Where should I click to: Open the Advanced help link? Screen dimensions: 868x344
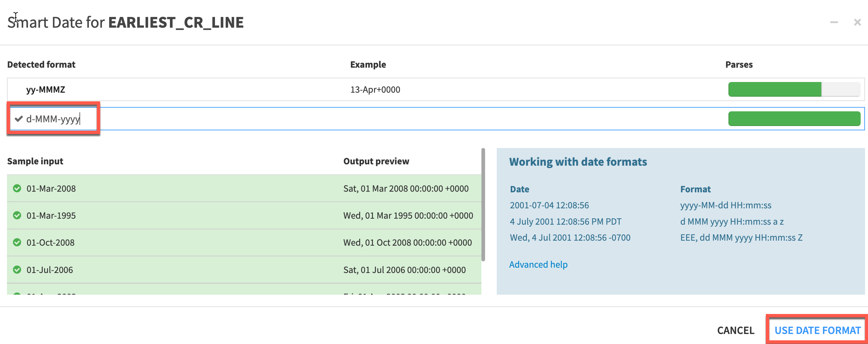538,265
